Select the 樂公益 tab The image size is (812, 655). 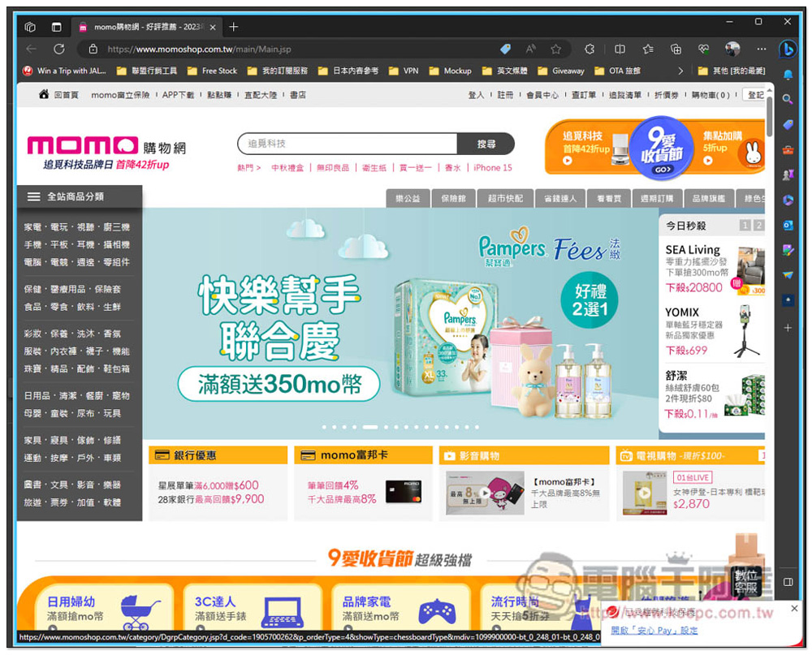pos(408,198)
